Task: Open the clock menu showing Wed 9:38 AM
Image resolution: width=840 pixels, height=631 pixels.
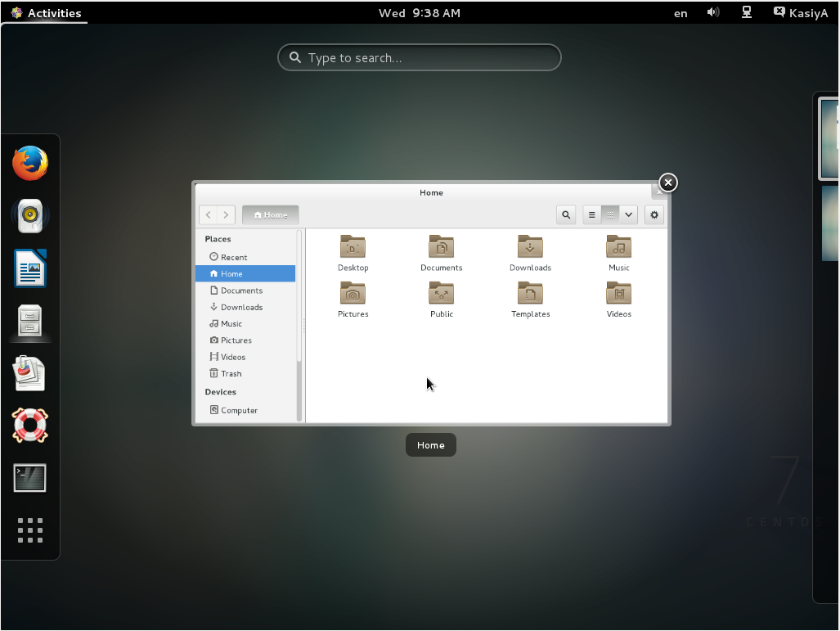Action: (x=419, y=12)
